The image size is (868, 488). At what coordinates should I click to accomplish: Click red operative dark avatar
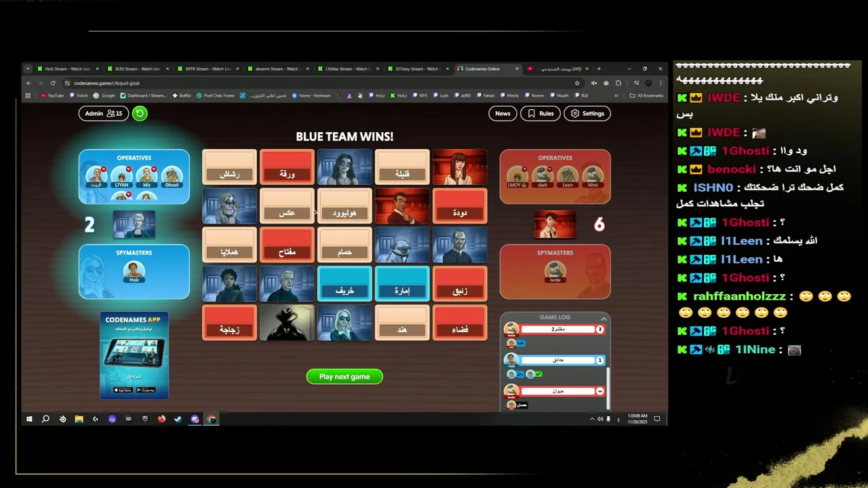(x=542, y=176)
